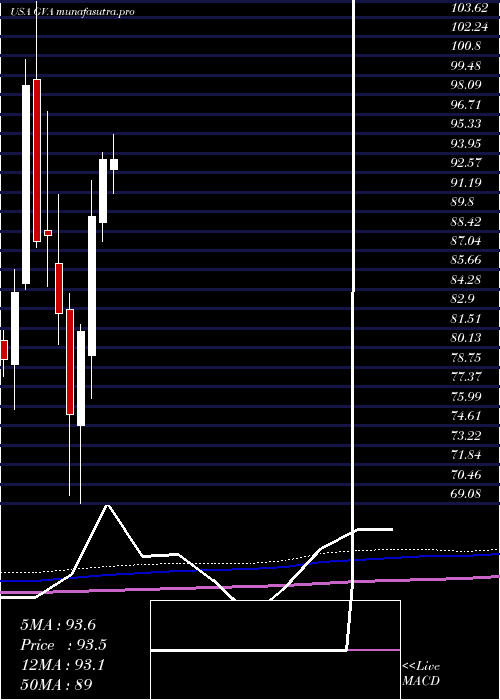This screenshot has width=500, height=700.
Task: Click the 'USA GVA munafasutra.pro' chart title
Action: click(x=72, y=12)
